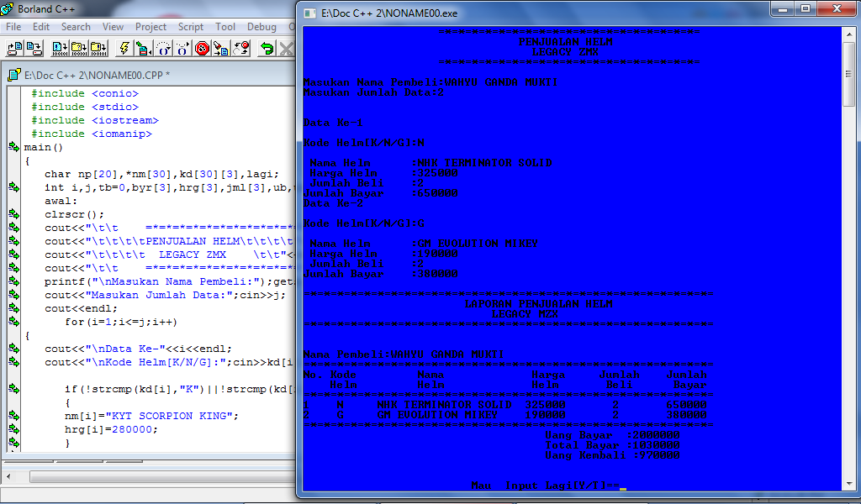Click the '#include <stdio>' code line
The image size is (861, 504).
coord(85,107)
